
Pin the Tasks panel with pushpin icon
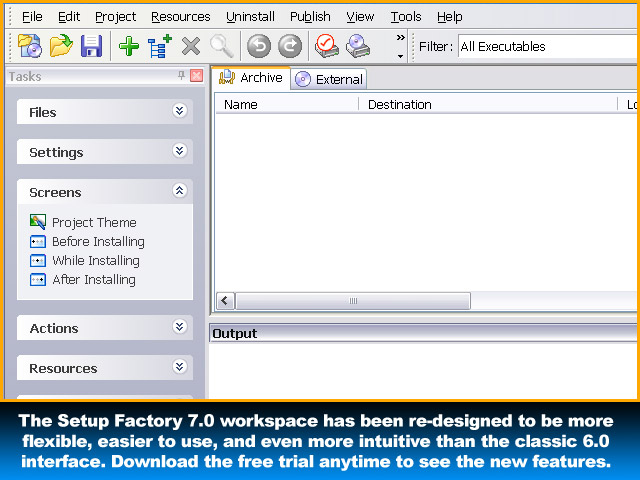point(181,75)
